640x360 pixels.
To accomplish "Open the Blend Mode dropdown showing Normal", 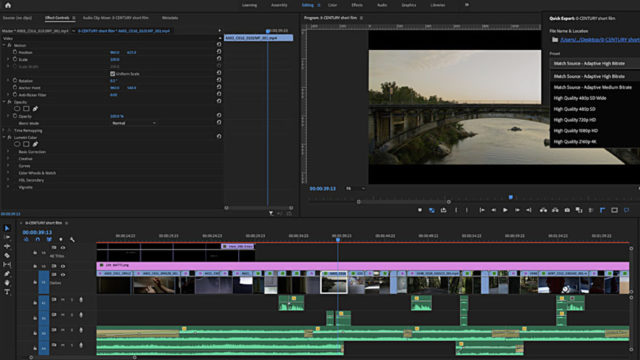I will click(134, 123).
